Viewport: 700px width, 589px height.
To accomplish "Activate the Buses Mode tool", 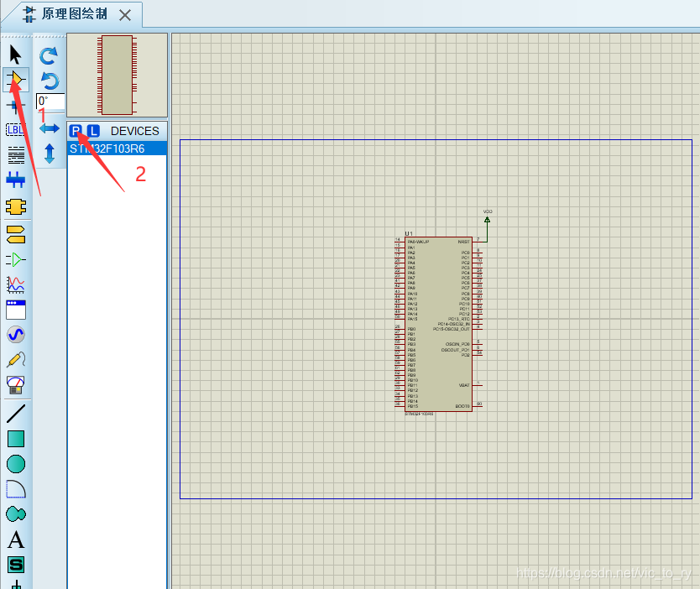I will [x=16, y=180].
